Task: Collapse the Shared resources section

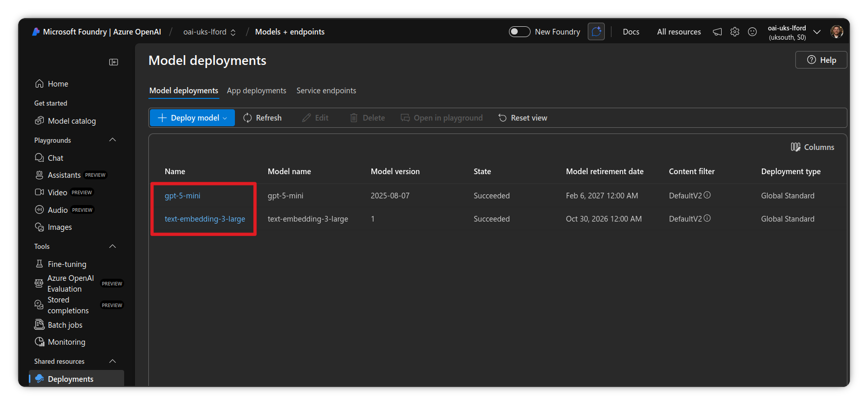Action: tap(112, 361)
